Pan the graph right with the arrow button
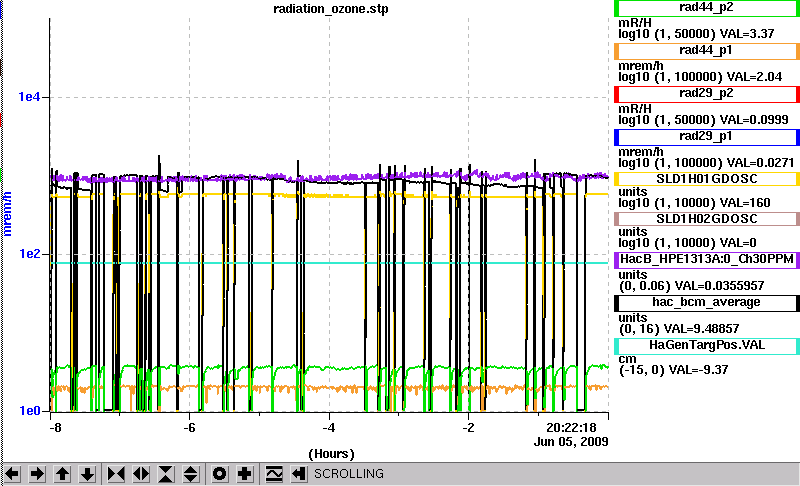Screen dimensions: 800x486 [x=37, y=474]
